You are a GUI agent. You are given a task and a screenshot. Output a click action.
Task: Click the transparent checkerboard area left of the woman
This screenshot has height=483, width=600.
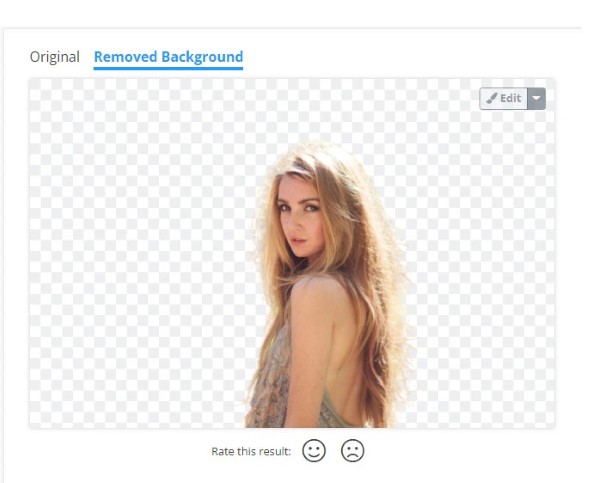[138, 253]
